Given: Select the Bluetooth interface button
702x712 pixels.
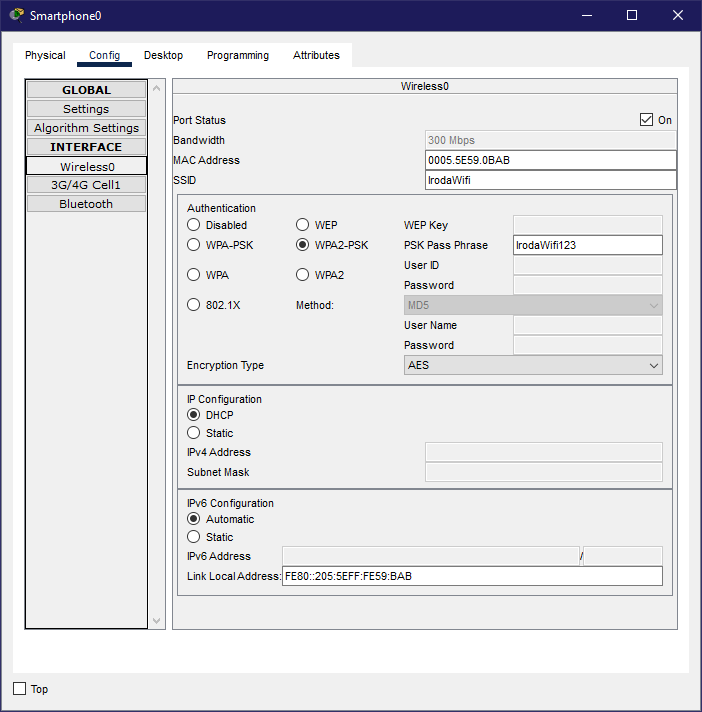Looking at the screenshot, I should (x=86, y=204).
